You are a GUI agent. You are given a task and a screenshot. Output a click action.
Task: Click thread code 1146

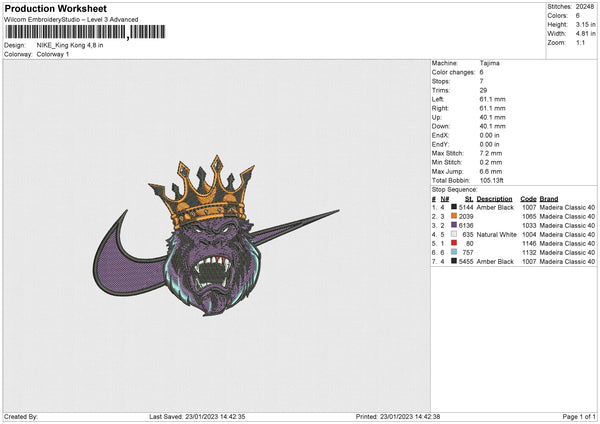point(529,243)
